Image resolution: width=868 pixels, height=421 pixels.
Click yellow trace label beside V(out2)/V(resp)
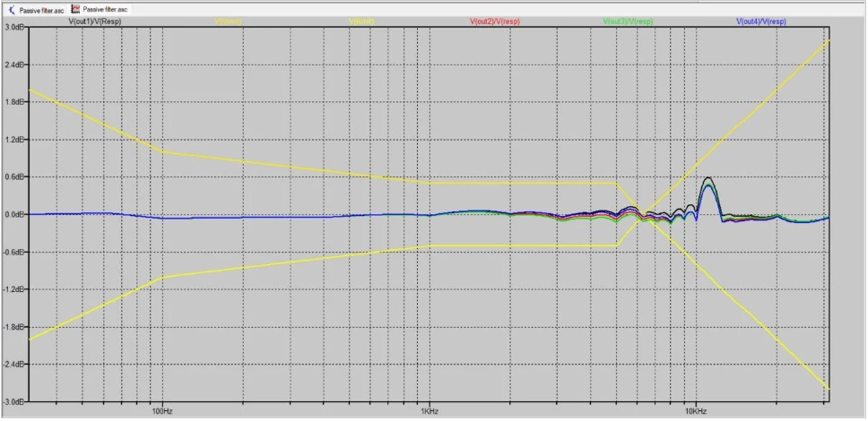[361, 20]
